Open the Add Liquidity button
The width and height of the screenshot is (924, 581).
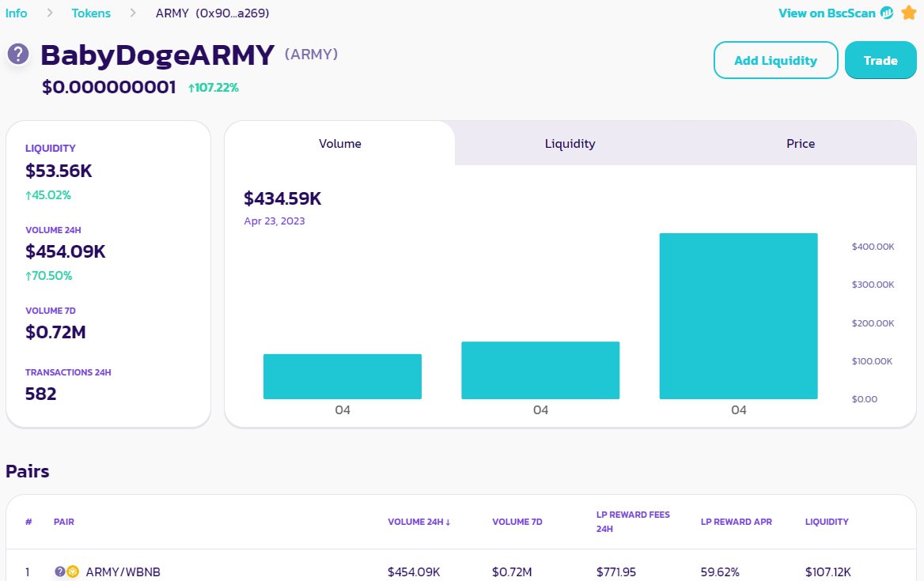775,60
